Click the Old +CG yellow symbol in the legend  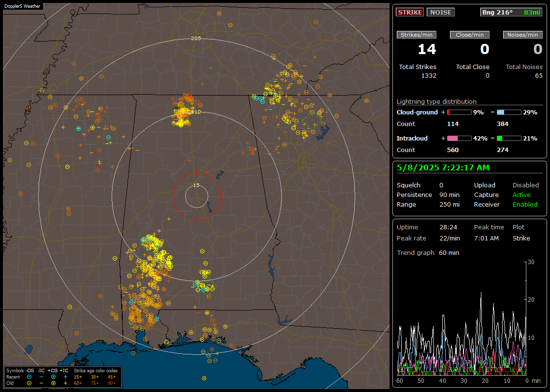pos(53,383)
